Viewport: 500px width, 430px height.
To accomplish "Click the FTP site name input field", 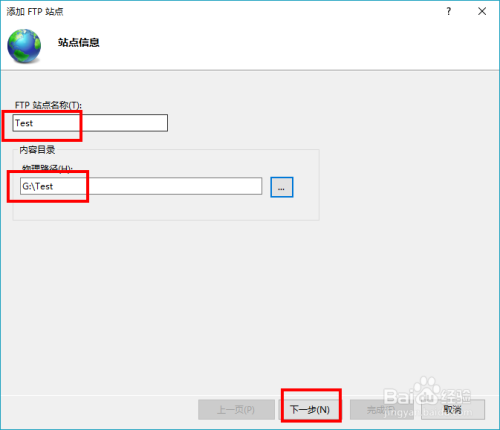I will [x=90, y=123].
